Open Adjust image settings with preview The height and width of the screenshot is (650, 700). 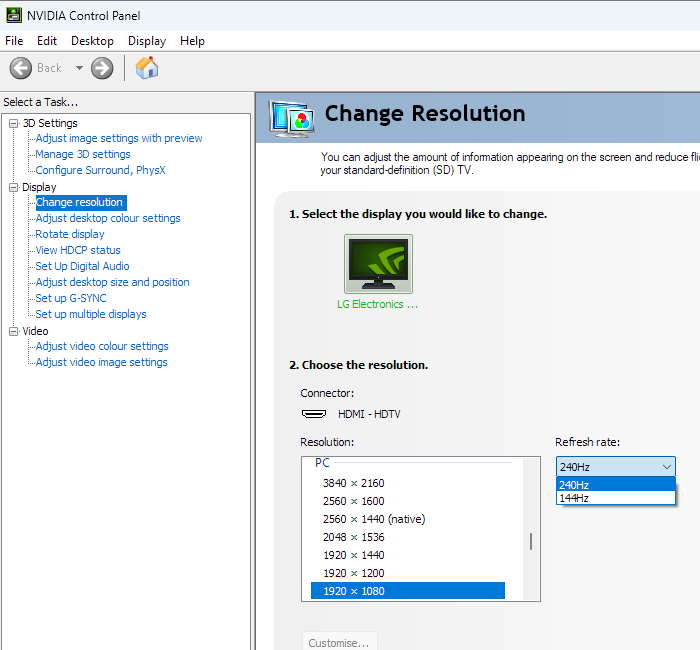[x=119, y=138]
